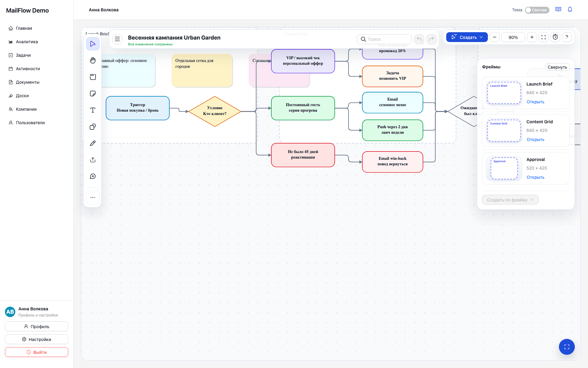Select the pointer selection tool

93,44
